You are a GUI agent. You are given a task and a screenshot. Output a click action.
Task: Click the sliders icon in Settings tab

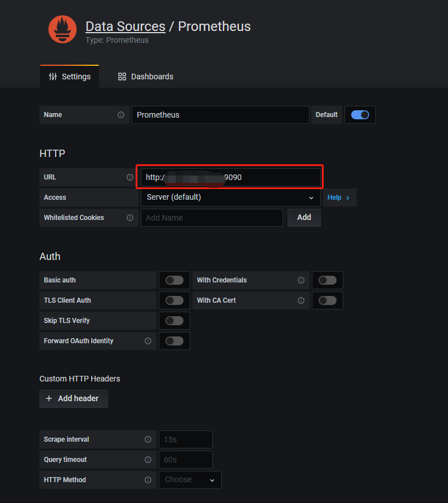tap(53, 77)
